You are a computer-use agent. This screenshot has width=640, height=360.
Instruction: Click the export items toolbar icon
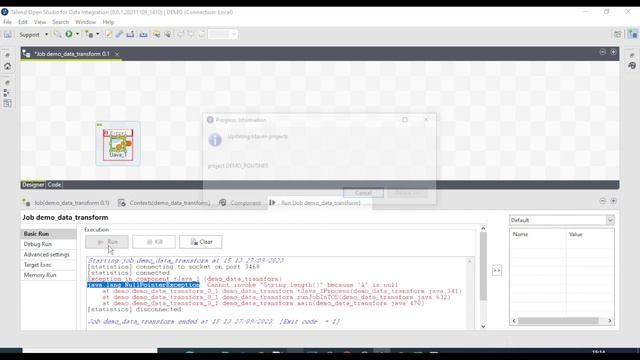(130, 35)
